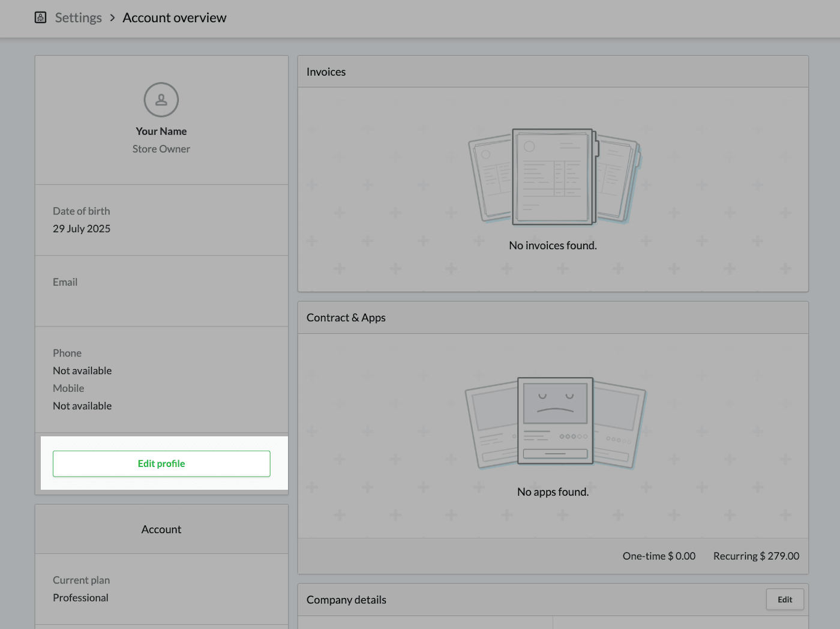Click the Not available value under Phone
This screenshot has width=840, height=629.
tap(82, 371)
